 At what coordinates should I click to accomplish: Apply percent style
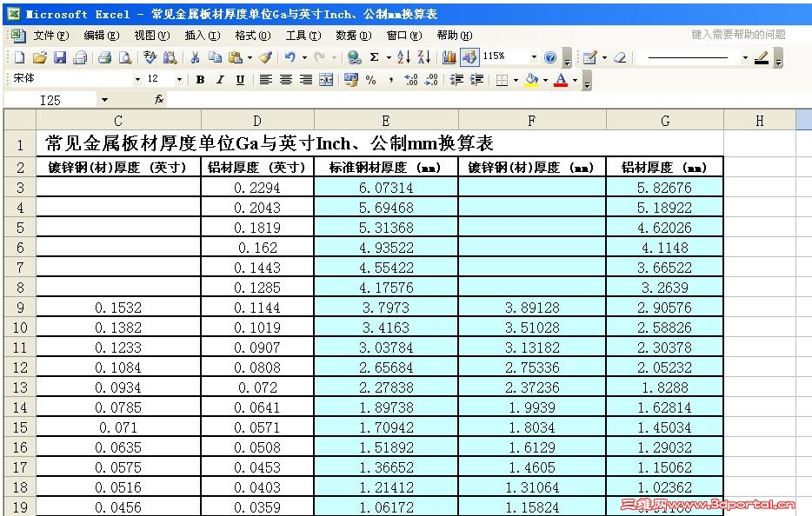pos(370,80)
